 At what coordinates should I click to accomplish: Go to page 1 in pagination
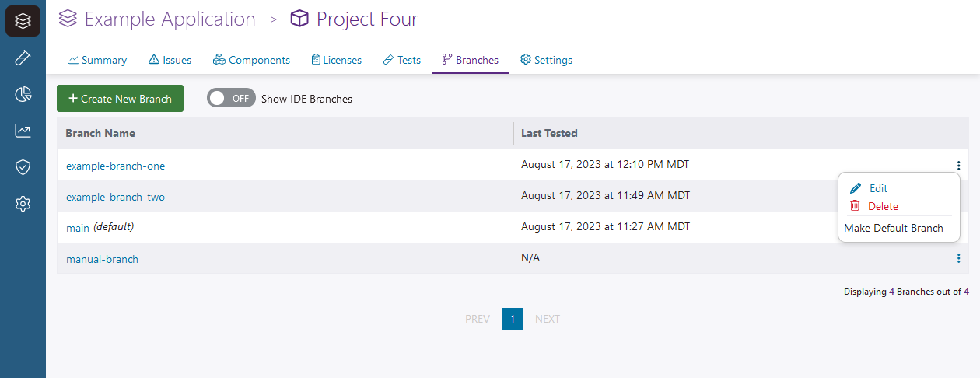click(x=513, y=319)
